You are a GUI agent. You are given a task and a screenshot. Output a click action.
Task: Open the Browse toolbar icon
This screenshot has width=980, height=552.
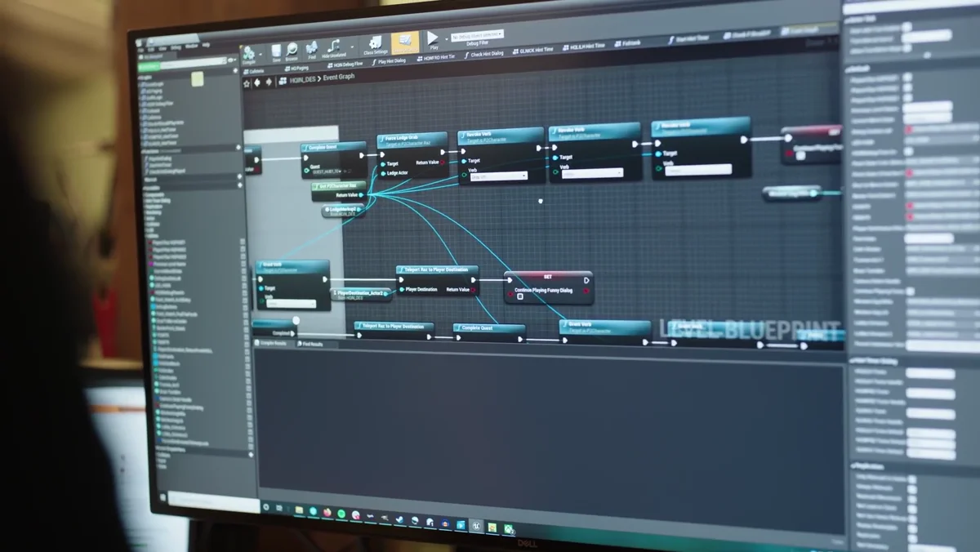tap(292, 52)
